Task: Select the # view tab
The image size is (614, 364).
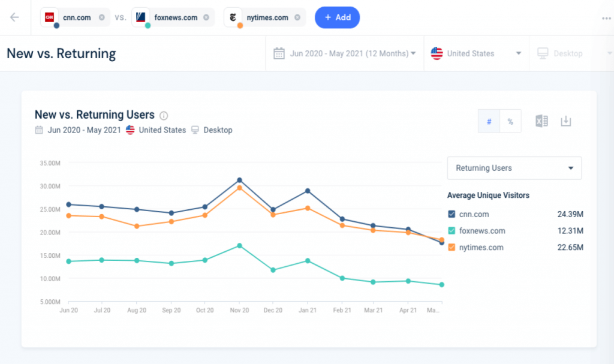Action: [x=489, y=121]
